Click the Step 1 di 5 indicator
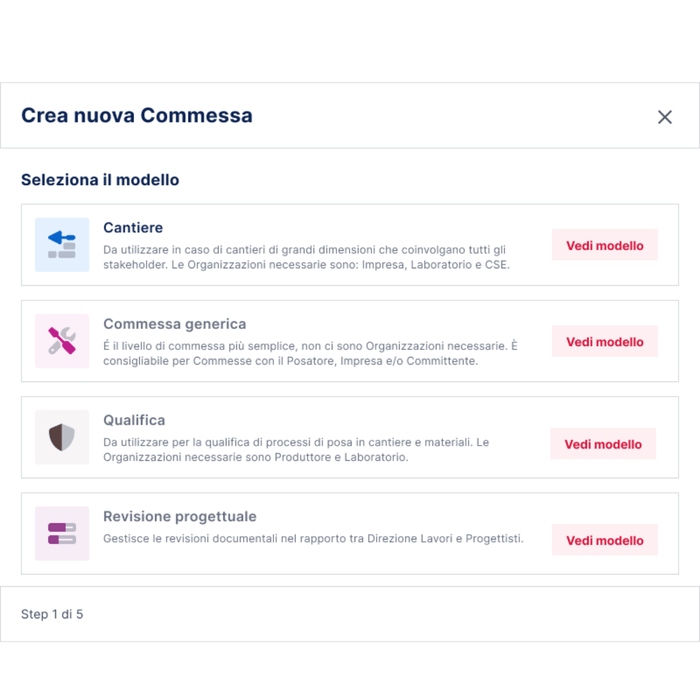The width and height of the screenshot is (700, 700). (x=52, y=614)
